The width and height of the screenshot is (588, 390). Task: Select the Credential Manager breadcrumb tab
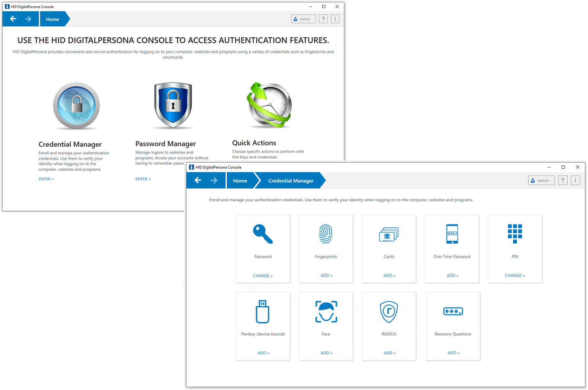pyautogui.click(x=291, y=181)
